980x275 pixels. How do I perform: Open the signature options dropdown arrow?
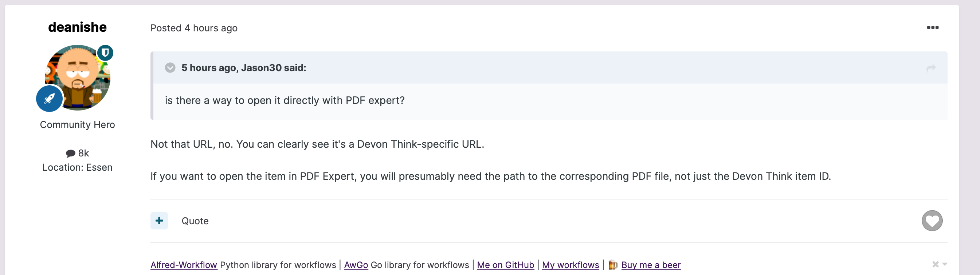point(945,264)
